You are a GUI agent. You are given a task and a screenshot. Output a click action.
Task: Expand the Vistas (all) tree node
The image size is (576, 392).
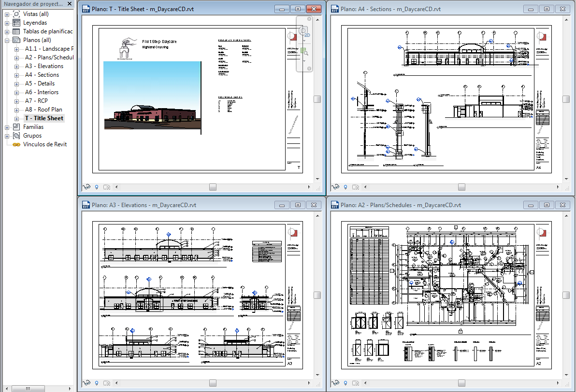tap(7, 14)
